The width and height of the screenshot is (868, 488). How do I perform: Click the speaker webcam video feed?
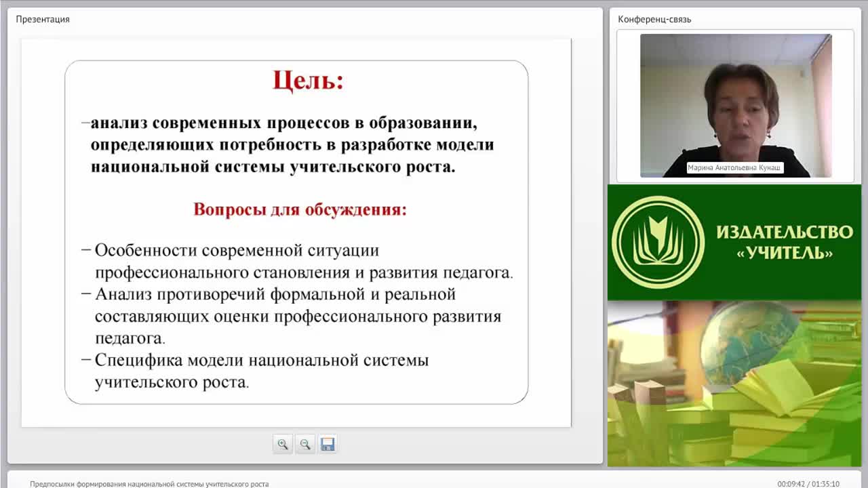coord(736,106)
